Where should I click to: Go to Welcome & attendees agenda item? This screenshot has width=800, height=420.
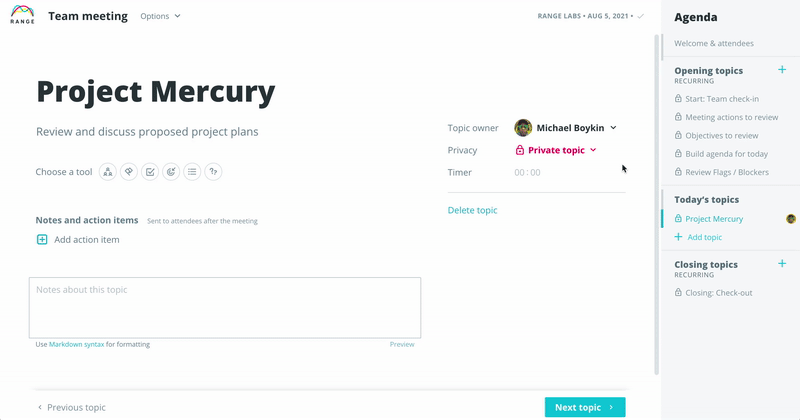(714, 43)
